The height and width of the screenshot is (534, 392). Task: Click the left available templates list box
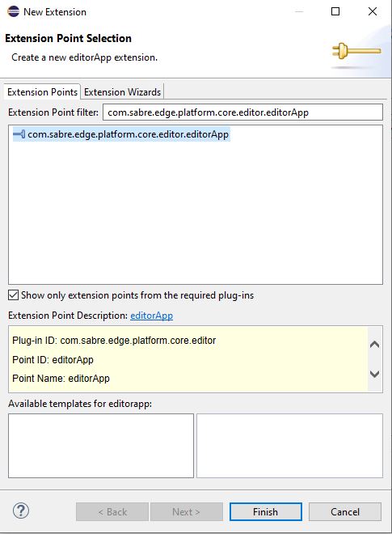tap(101, 446)
